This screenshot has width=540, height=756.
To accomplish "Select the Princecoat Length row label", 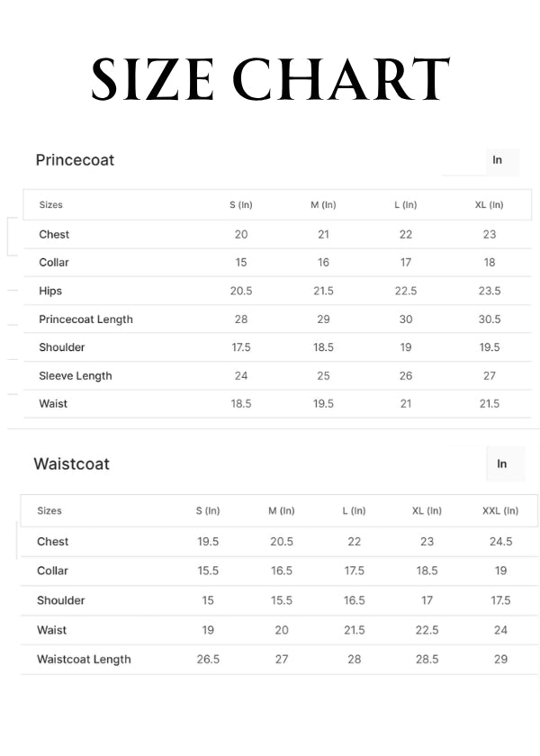I will pyautogui.click(x=85, y=319).
